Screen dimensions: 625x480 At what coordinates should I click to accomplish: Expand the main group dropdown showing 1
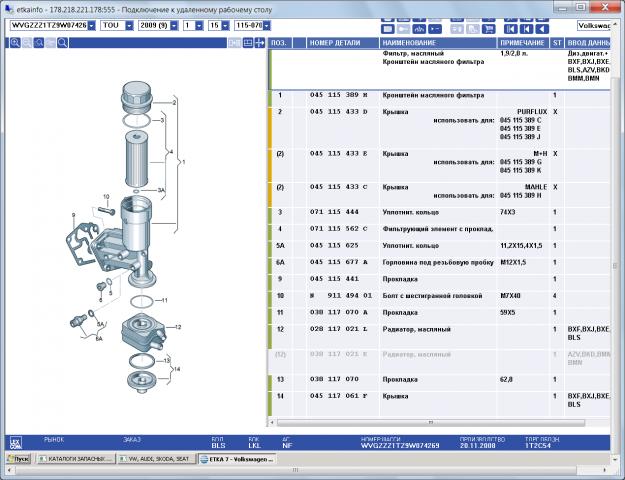click(199, 26)
